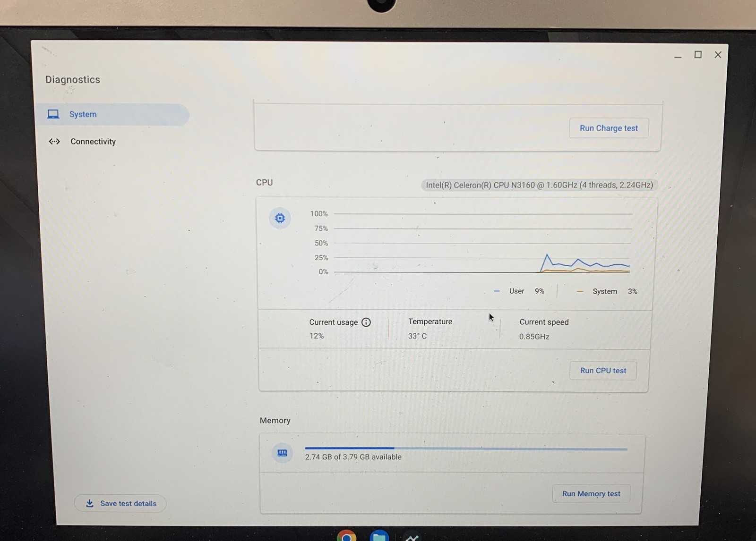Screen dimensions: 756x541
Task: Show the Current usage info tooltip icon
Action: point(366,322)
